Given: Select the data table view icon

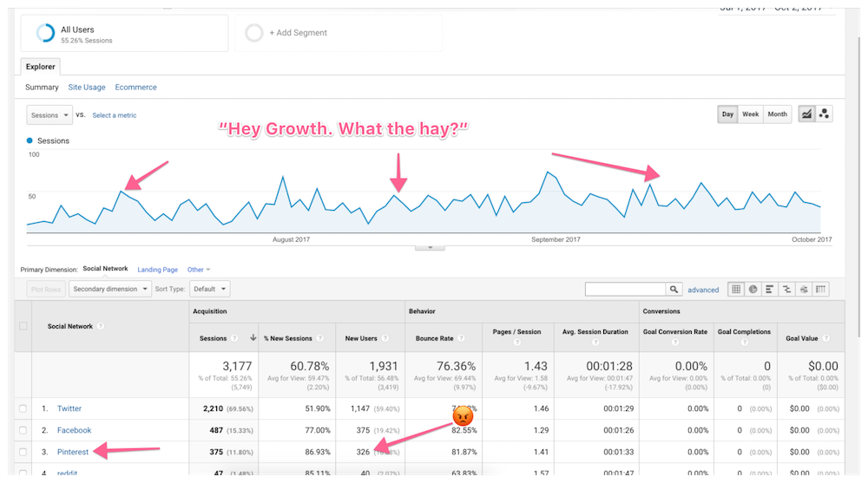Looking at the screenshot, I should [736, 289].
